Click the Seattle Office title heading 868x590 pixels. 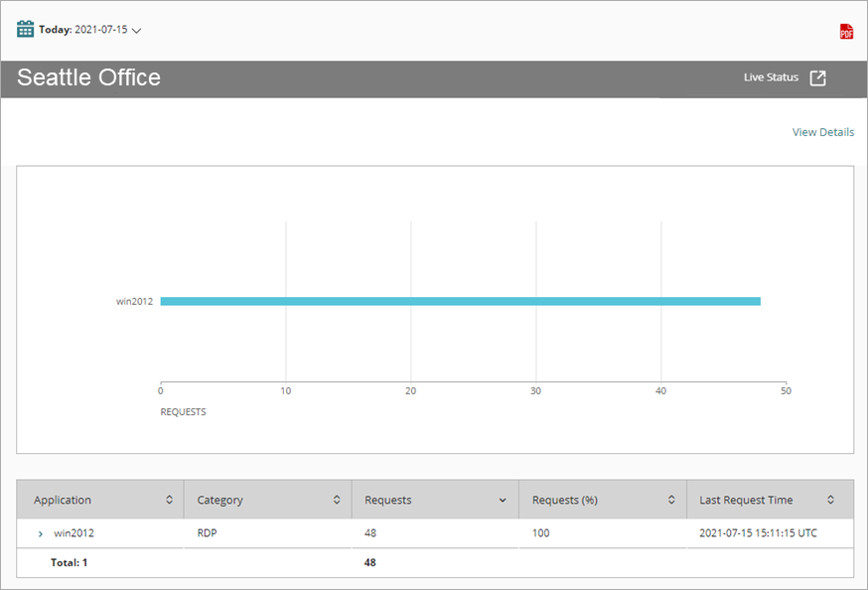pyautogui.click(x=88, y=78)
